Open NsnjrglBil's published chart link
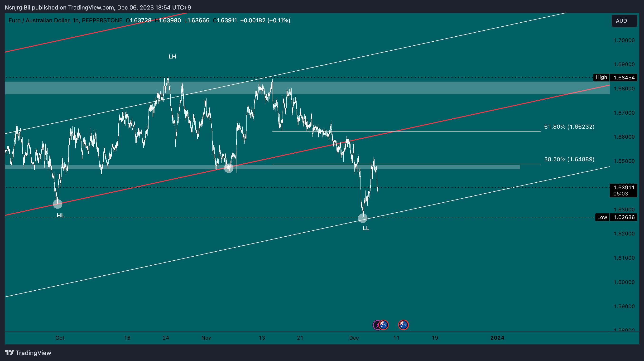The width and height of the screenshot is (644, 361). click(18, 8)
